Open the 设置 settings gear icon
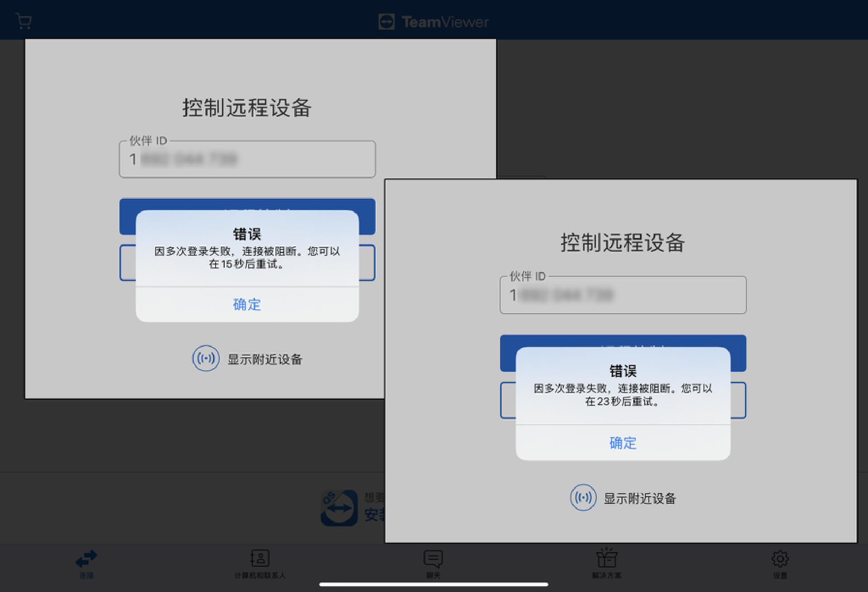The image size is (868, 592). (x=779, y=559)
